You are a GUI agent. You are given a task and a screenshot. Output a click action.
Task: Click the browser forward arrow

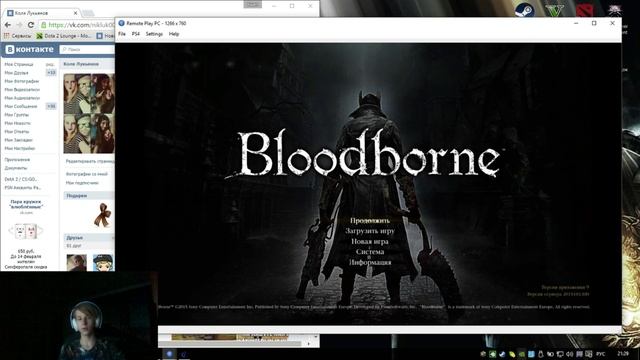point(19,25)
